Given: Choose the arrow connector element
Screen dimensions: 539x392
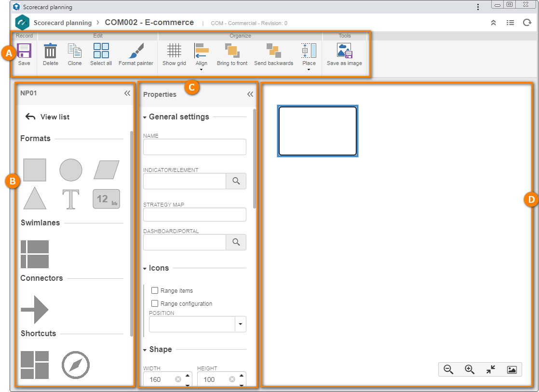Looking at the screenshot, I should point(35,310).
